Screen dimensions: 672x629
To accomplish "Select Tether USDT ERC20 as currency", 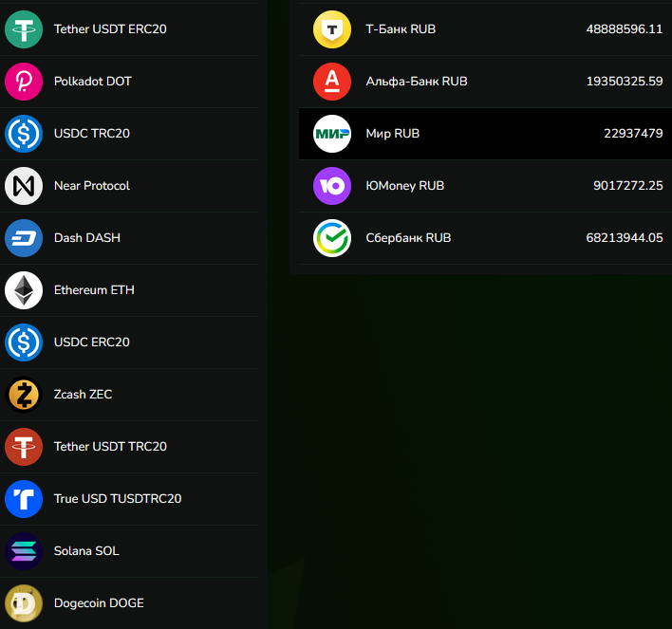I will [110, 29].
